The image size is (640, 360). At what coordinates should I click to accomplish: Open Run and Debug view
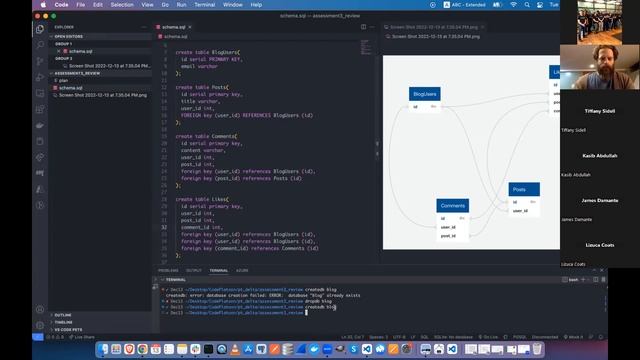[40, 77]
